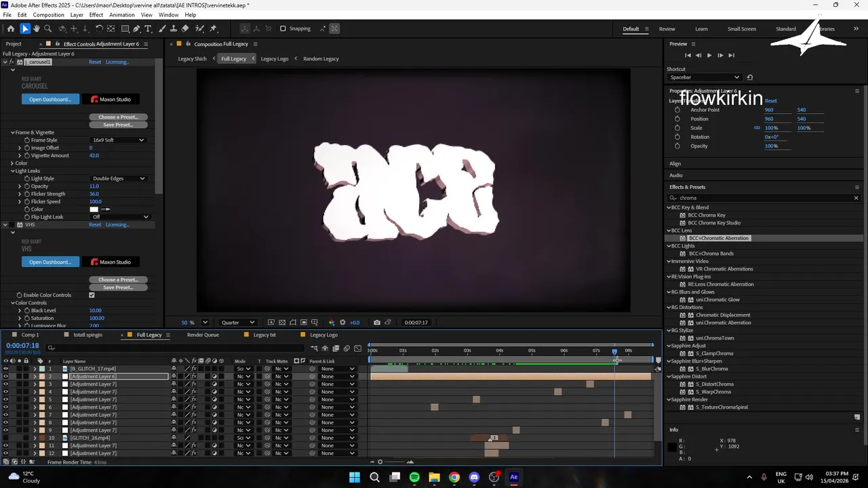Screen dimensions: 868x488
Task: Expand the Color group in carousel1
Action: [x=12, y=163]
